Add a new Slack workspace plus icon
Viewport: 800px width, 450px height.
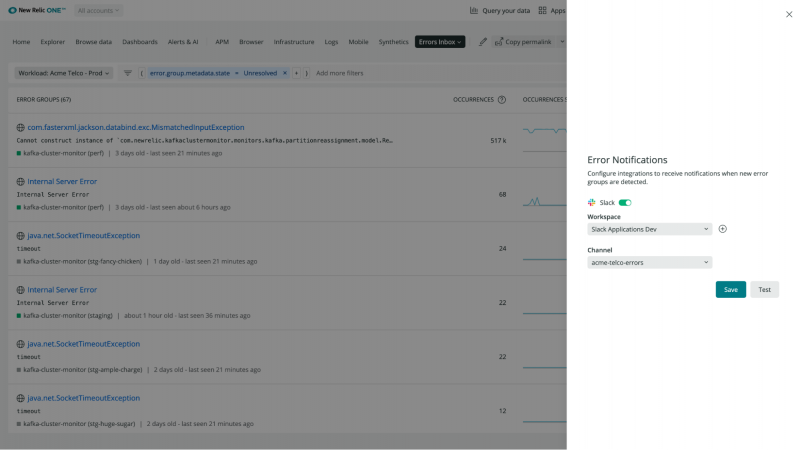click(x=722, y=229)
